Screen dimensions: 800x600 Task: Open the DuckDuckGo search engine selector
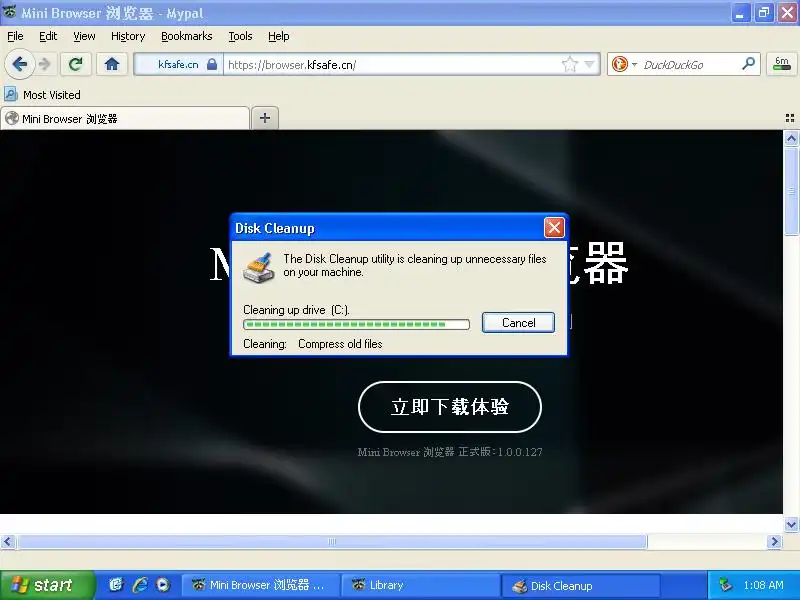[624, 64]
